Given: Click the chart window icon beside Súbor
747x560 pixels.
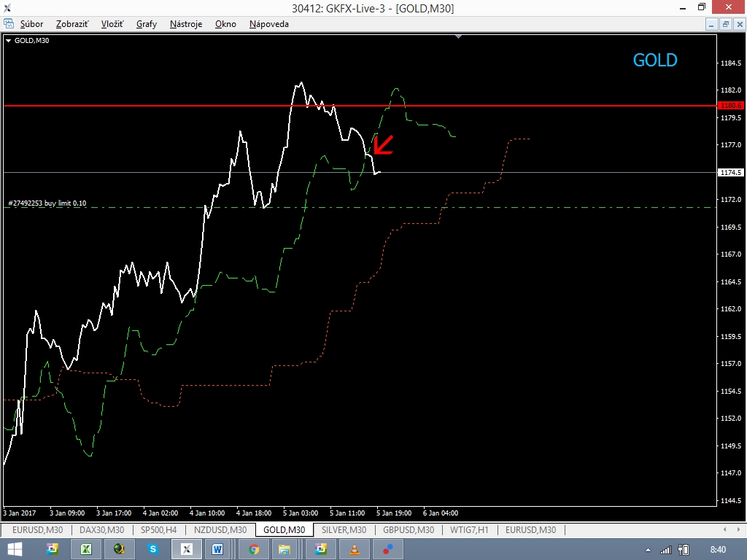Looking at the screenshot, I should (x=9, y=24).
